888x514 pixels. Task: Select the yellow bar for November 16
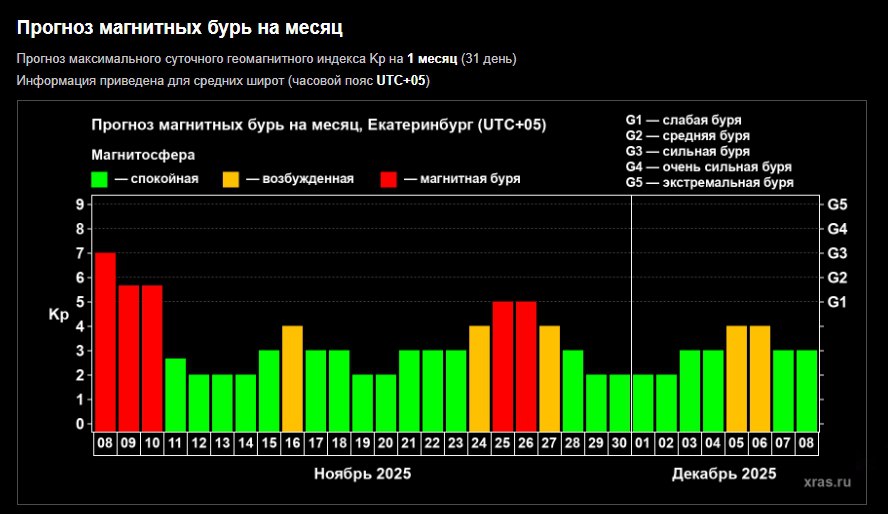pos(292,376)
